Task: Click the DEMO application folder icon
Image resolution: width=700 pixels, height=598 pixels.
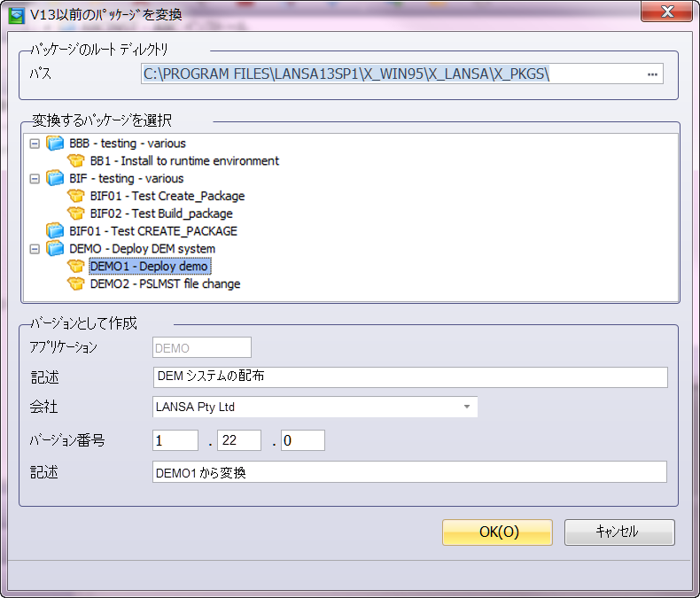Action: pos(55,249)
